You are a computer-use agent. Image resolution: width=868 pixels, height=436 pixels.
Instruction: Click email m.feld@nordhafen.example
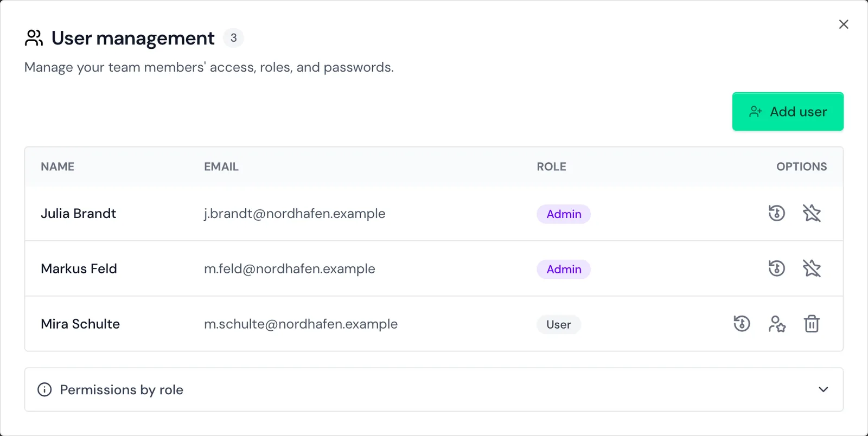tap(290, 269)
